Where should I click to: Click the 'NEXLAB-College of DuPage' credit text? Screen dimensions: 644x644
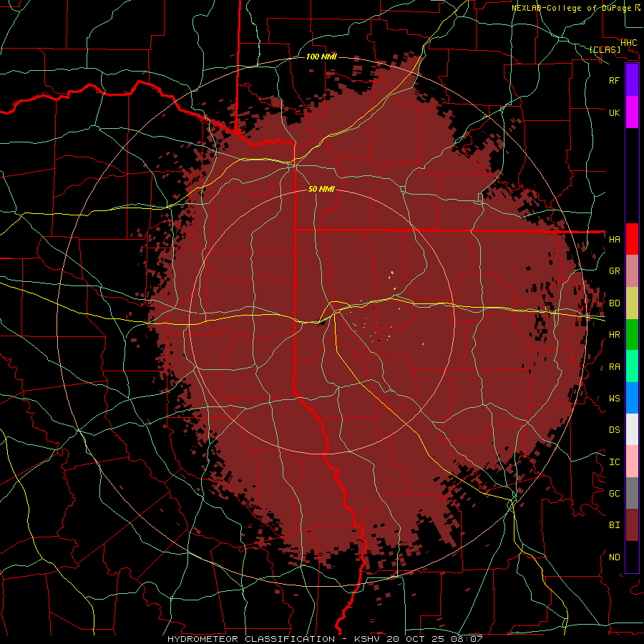571,8
